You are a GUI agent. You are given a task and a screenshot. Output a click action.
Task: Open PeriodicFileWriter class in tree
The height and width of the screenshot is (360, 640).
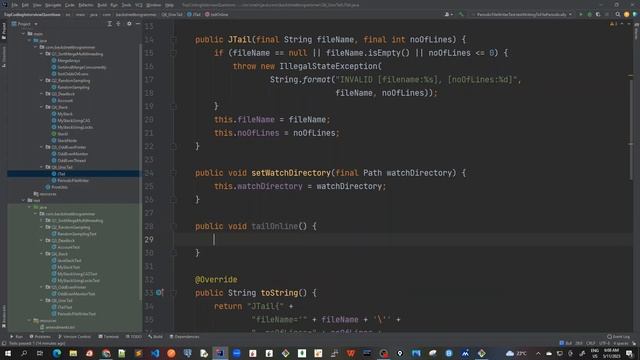point(70,180)
